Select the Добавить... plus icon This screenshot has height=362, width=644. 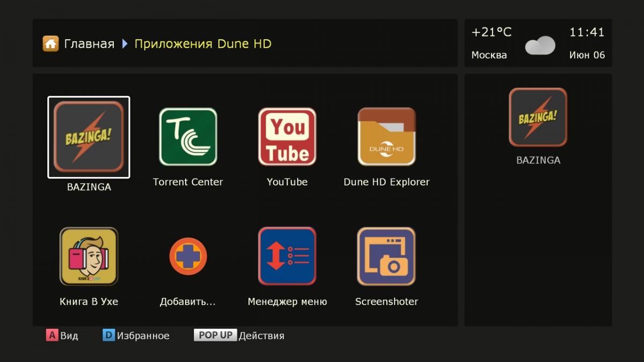point(188,256)
